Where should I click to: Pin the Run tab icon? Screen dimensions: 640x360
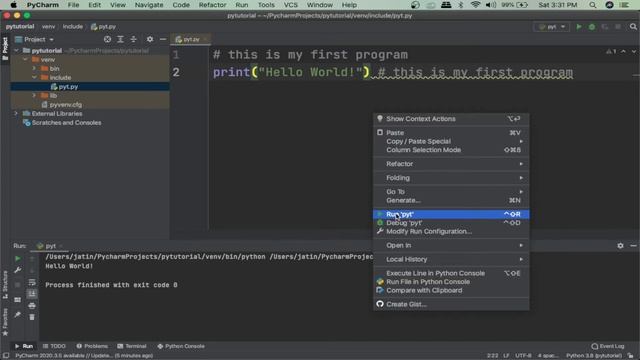(18, 314)
